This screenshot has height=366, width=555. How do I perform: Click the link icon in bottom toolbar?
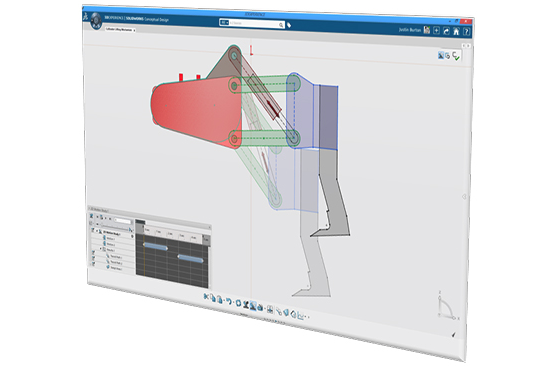[279, 311]
